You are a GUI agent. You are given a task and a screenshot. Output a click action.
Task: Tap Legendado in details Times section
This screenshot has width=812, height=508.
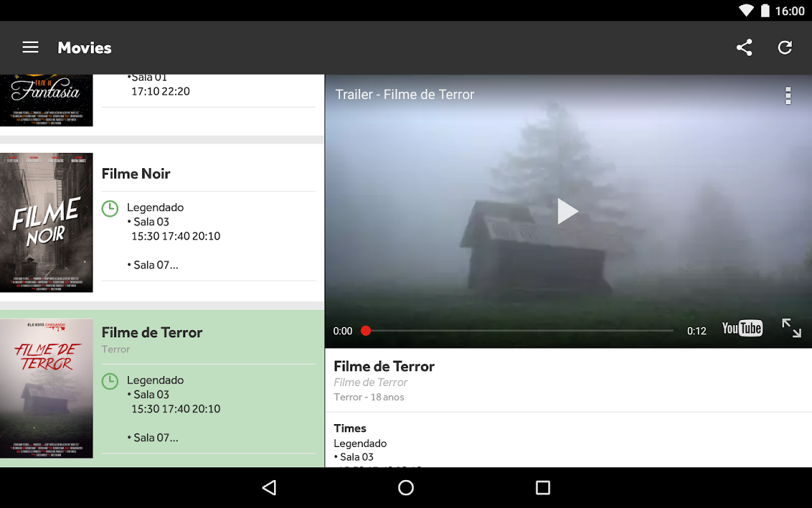click(x=360, y=444)
